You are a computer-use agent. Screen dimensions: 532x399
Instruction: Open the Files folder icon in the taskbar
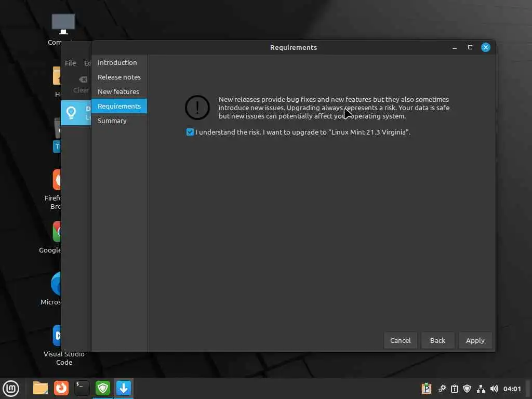click(41, 388)
